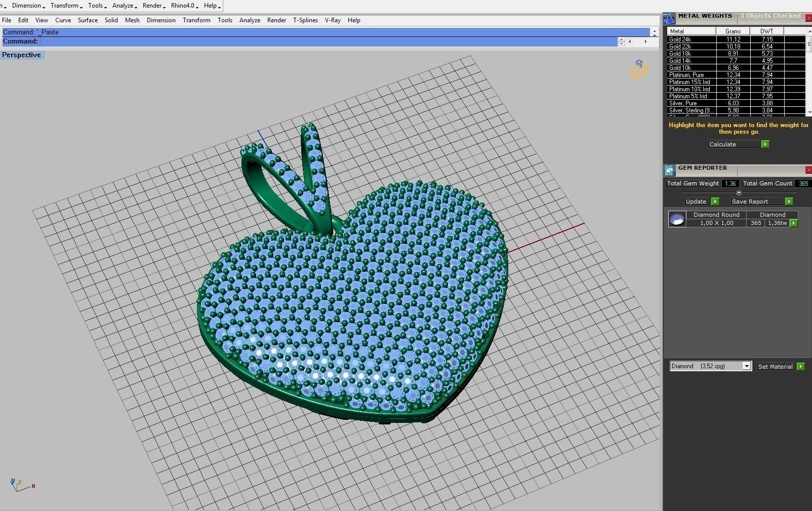Open the Diamond (3,52 spg) material dropdown

[746, 366]
